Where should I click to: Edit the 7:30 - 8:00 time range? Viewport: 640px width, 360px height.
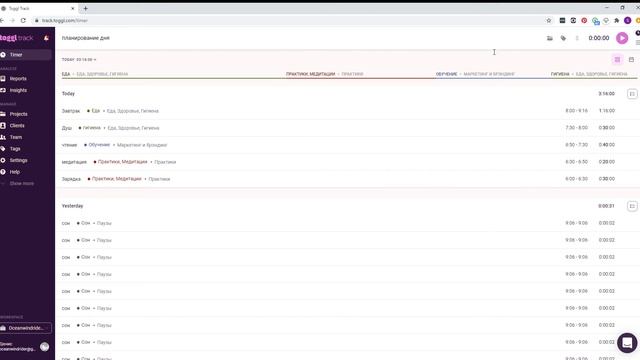576,128
